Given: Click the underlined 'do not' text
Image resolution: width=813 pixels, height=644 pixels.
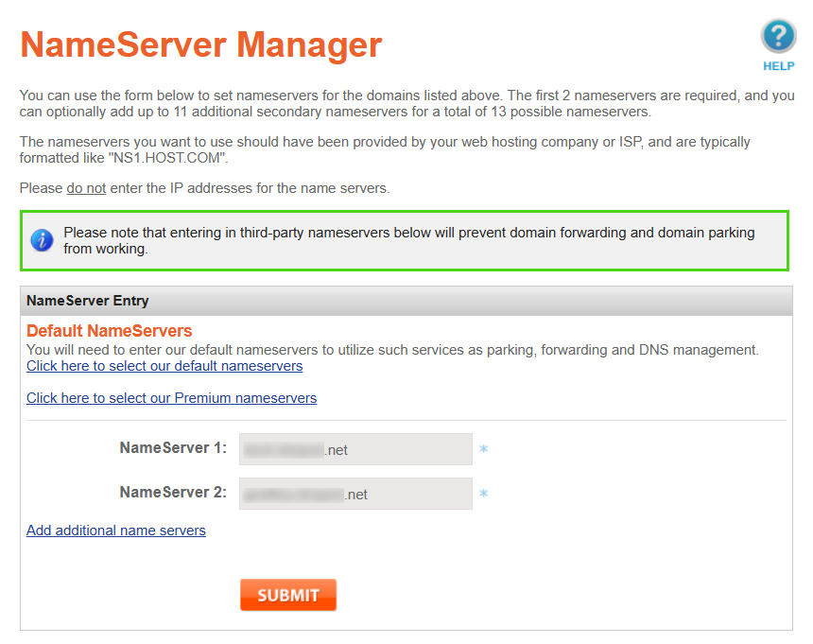Looking at the screenshot, I should point(86,188).
